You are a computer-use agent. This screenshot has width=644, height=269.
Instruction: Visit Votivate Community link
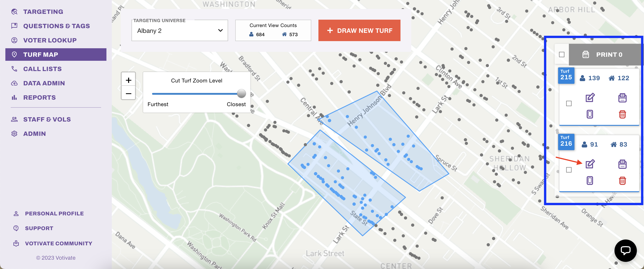59,244
